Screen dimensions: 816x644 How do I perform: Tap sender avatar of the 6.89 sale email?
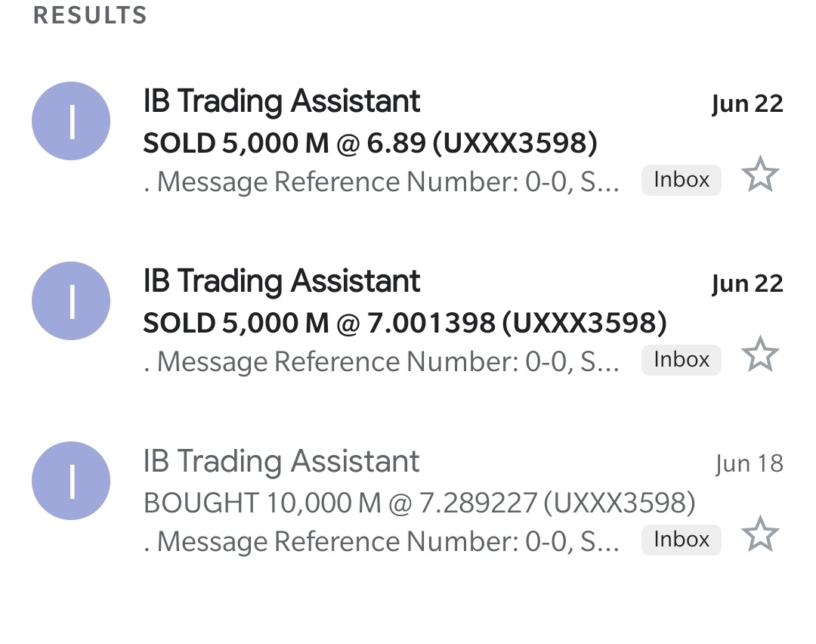(x=71, y=121)
